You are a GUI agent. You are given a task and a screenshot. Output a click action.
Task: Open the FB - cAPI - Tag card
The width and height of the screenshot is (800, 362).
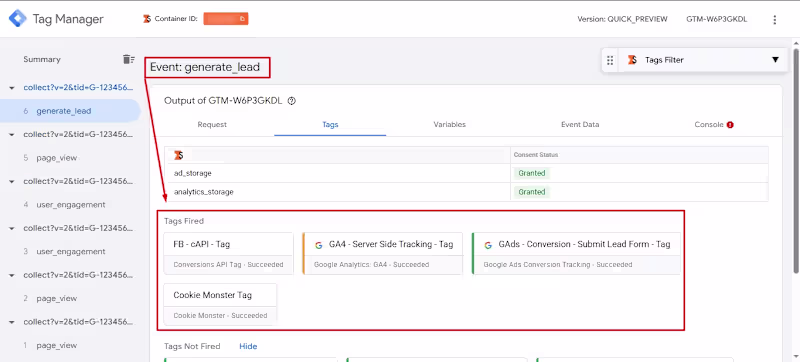[x=229, y=254]
